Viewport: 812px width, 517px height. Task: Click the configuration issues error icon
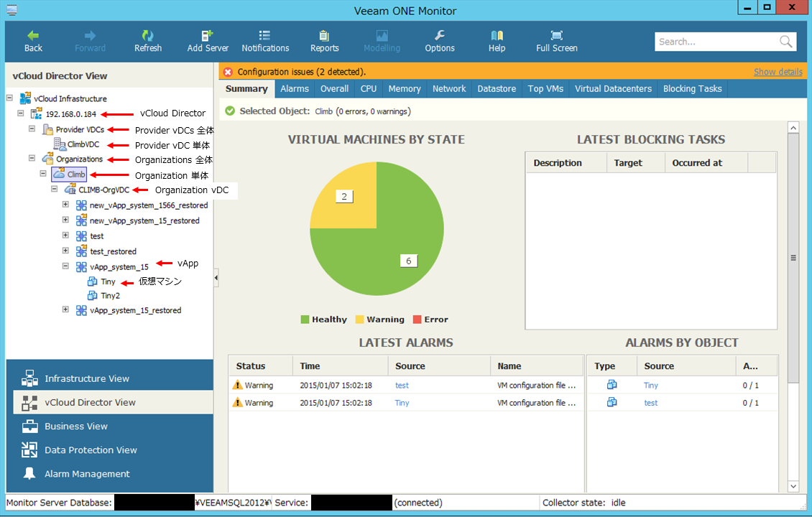pyautogui.click(x=228, y=72)
